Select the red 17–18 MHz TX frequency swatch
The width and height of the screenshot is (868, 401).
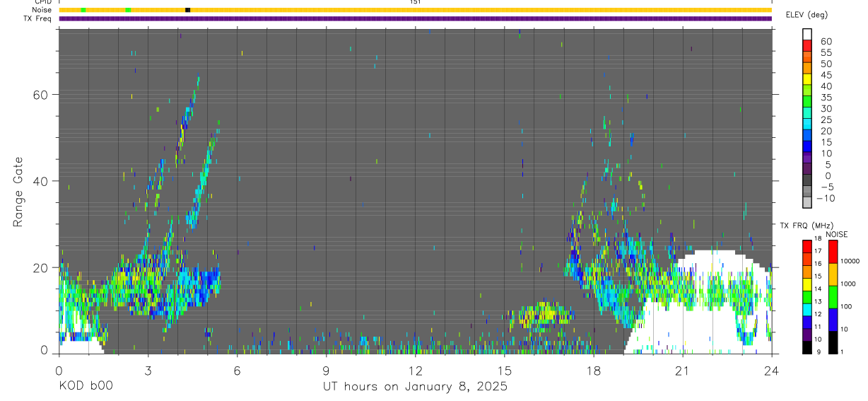(x=807, y=246)
